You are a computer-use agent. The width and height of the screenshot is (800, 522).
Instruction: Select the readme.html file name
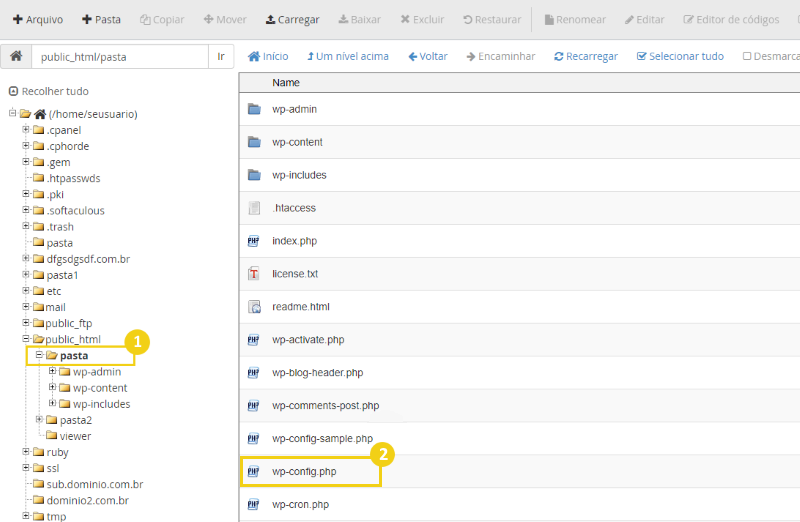pos(301,307)
